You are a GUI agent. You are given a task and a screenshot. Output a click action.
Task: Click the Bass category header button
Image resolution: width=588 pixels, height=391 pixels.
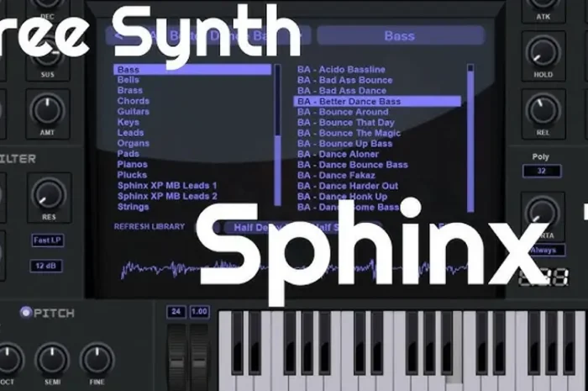tap(401, 35)
